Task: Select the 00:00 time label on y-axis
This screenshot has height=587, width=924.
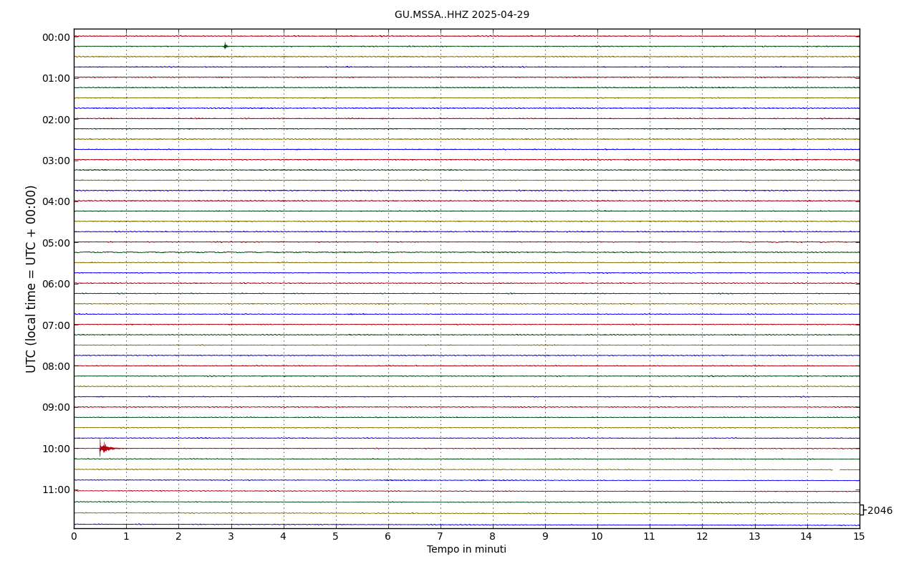Action: 56,37
